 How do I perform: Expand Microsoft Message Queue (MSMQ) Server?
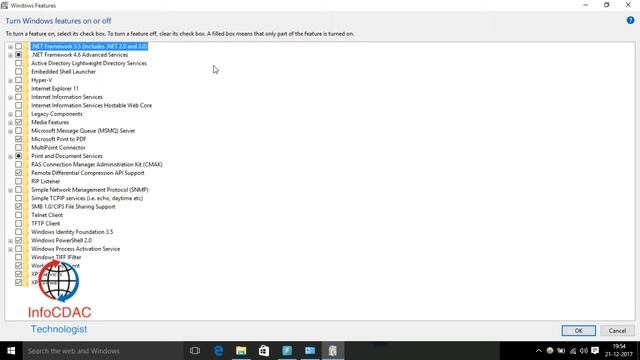tap(10, 131)
